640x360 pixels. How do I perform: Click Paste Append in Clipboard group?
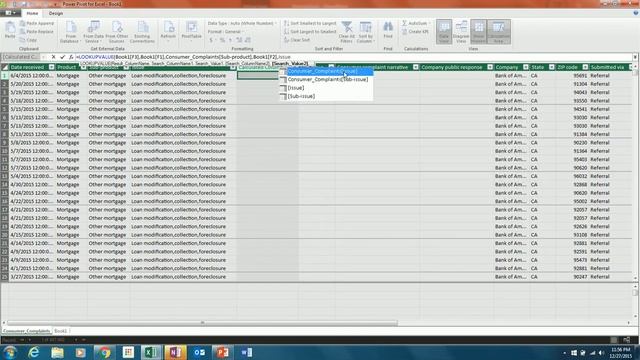tap(37, 23)
